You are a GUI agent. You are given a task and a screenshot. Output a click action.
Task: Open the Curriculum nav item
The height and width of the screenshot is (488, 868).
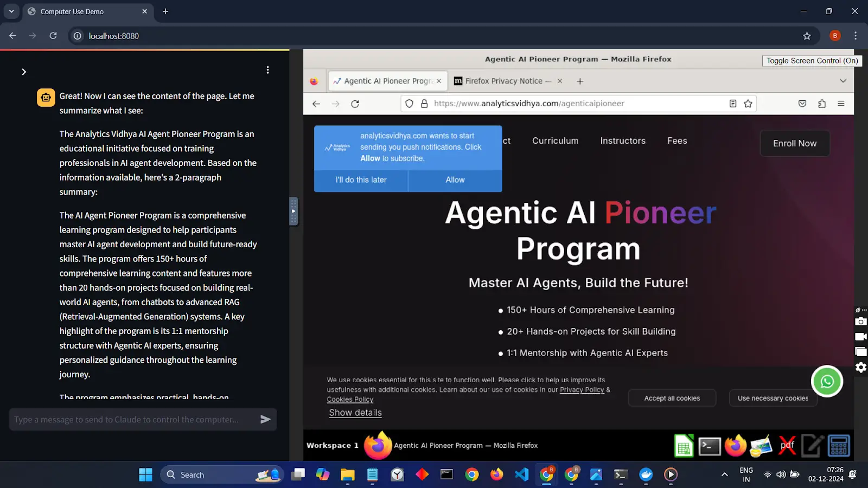[555, 140]
